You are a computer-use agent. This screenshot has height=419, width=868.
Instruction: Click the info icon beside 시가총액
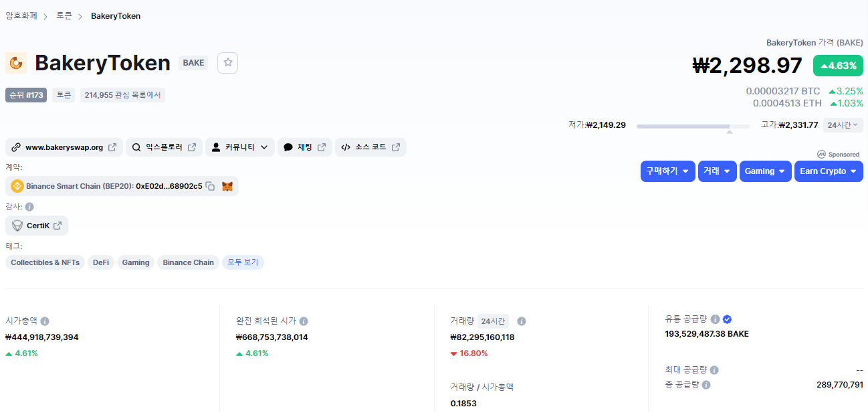tap(45, 321)
